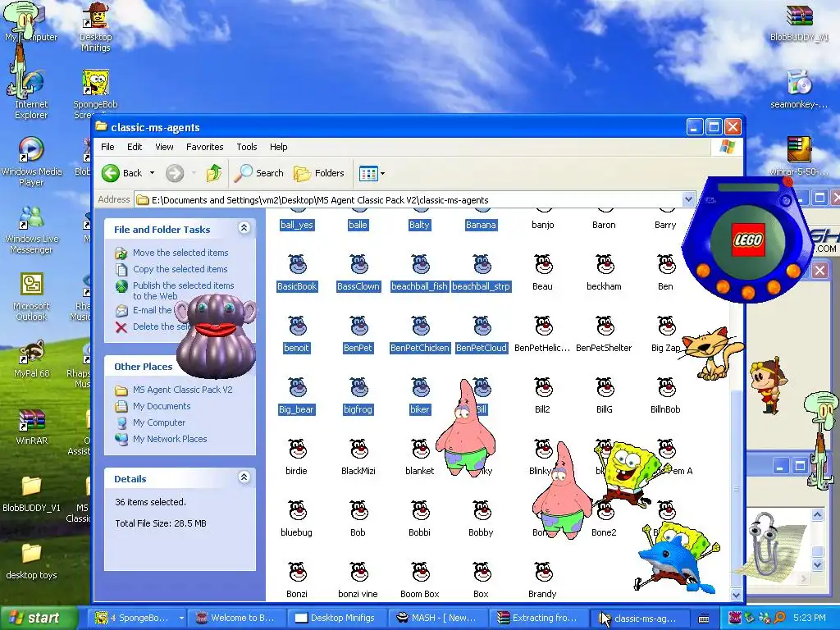Open the Back history dropdown arrow

152,173
